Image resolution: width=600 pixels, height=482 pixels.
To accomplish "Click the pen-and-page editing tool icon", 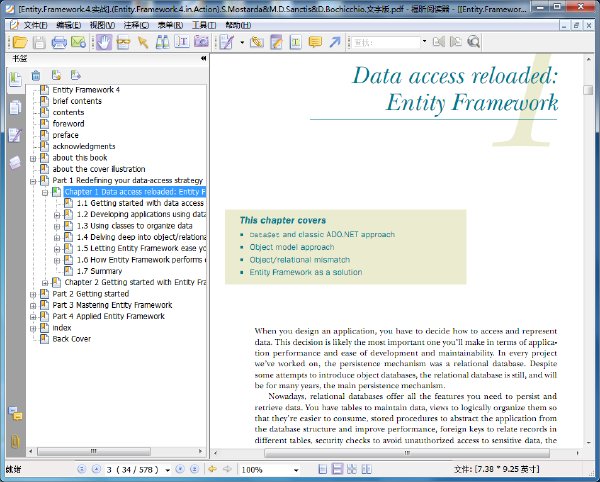I will click(227, 42).
